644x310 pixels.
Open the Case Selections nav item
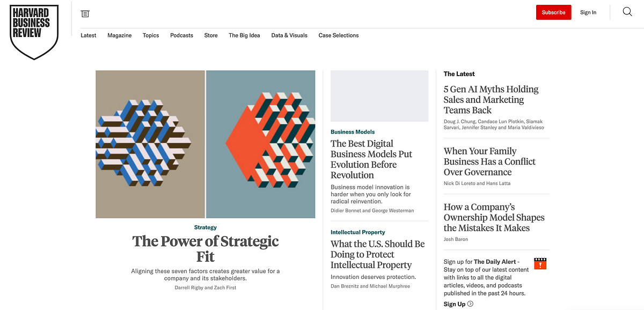pos(338,35)
